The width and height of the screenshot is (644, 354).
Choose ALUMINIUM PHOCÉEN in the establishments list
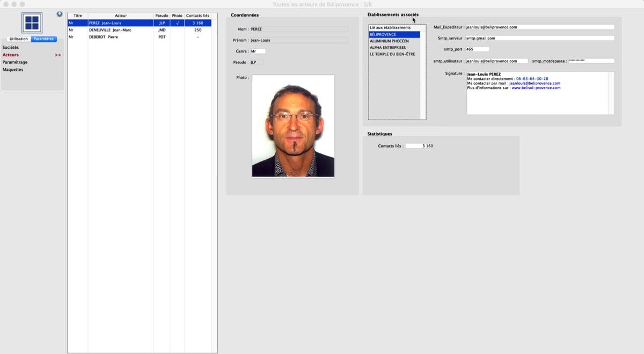pyautogui.click(x=389, y=41)
